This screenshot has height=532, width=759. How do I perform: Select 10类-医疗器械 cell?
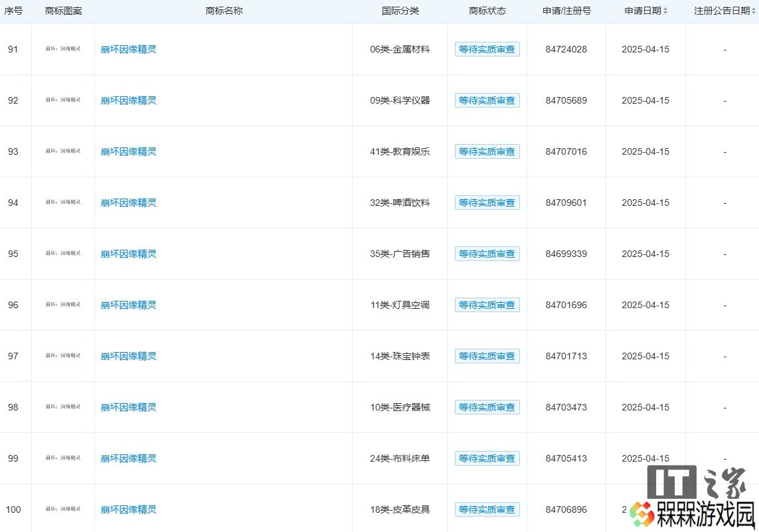pos(400,407)
